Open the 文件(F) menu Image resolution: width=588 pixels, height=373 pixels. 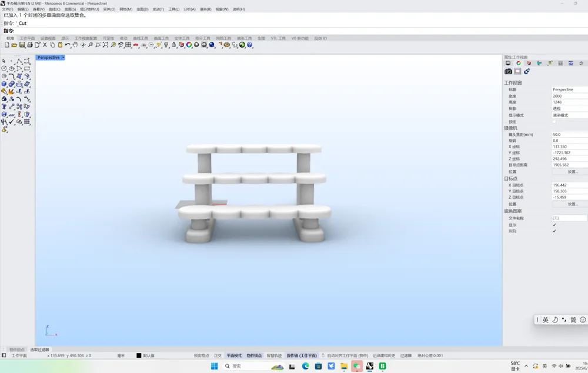click(8, 9)
